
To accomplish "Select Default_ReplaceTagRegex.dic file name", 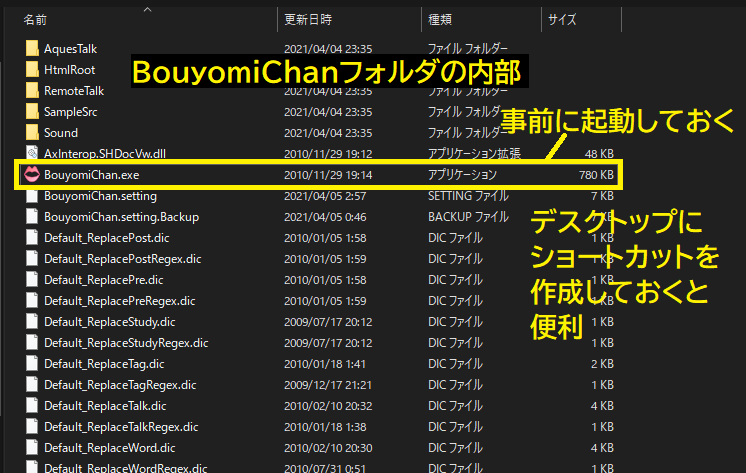I will point(120,384).
